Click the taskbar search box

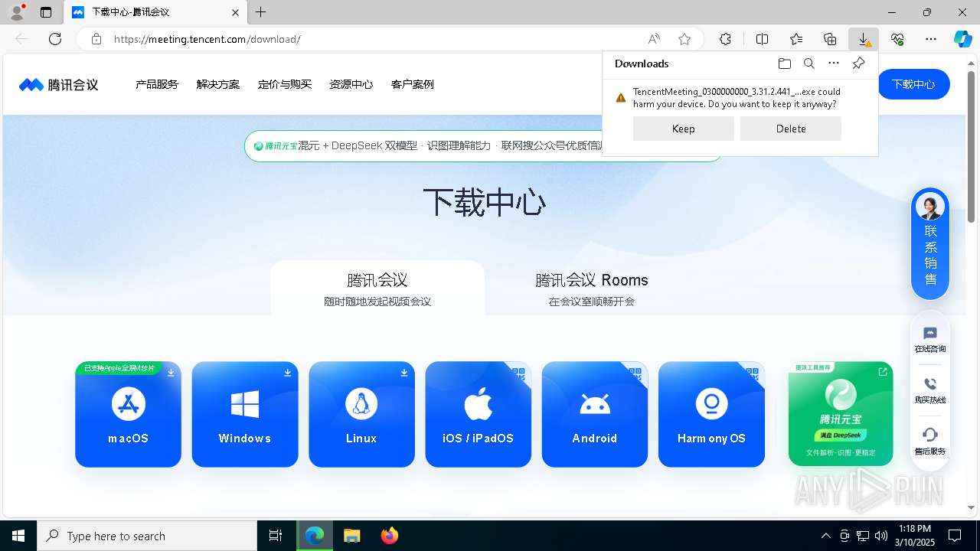(147, 536)
